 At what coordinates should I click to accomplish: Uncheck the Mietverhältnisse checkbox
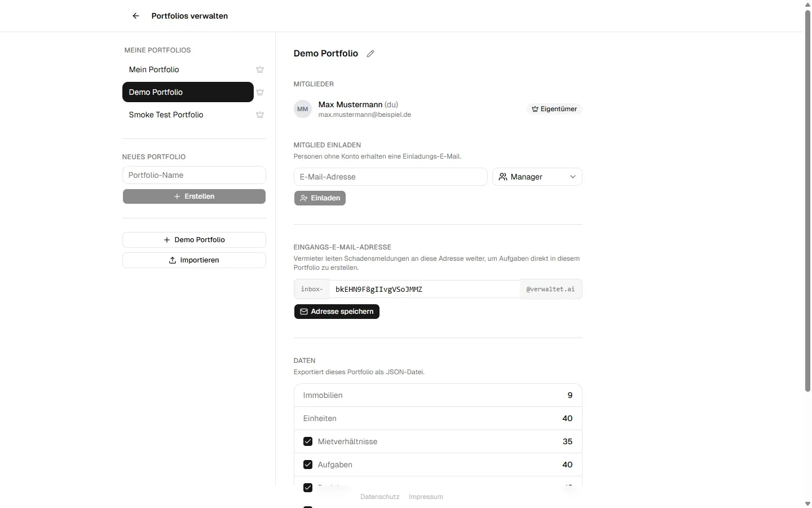308,441
